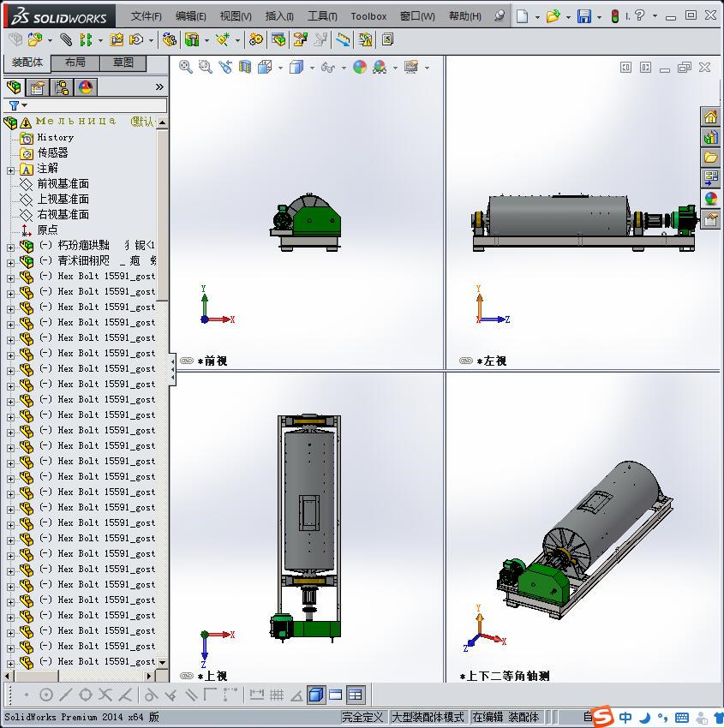
Task: Click the Section View icon
Action: [245, 68]
